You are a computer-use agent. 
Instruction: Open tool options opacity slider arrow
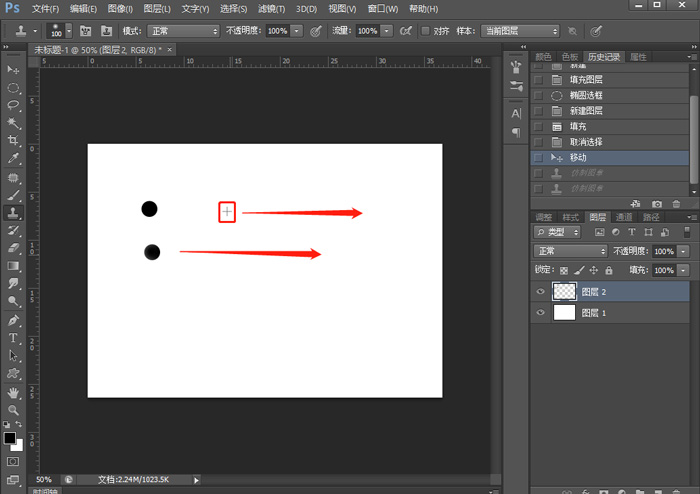tap(296, 31)
